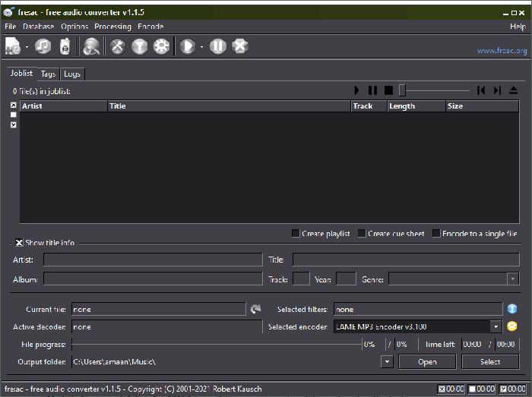Click the start encoding play icon
This screenshot has height=397, width=532.
click(x=187, y=47)
